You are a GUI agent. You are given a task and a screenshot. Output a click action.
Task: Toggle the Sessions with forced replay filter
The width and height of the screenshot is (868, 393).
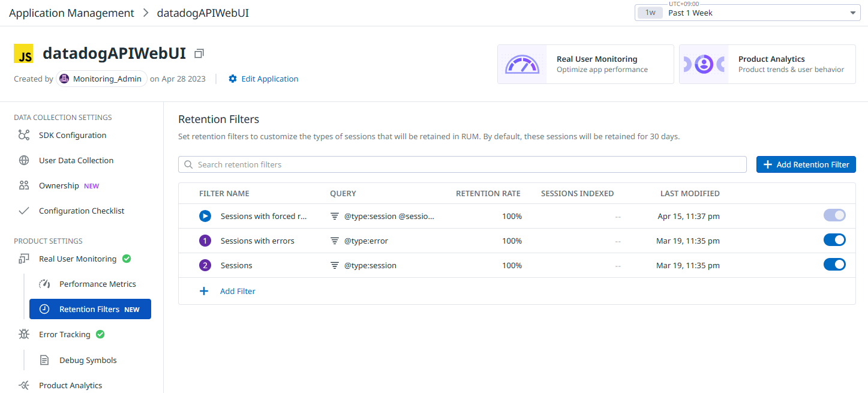point(834,215)
